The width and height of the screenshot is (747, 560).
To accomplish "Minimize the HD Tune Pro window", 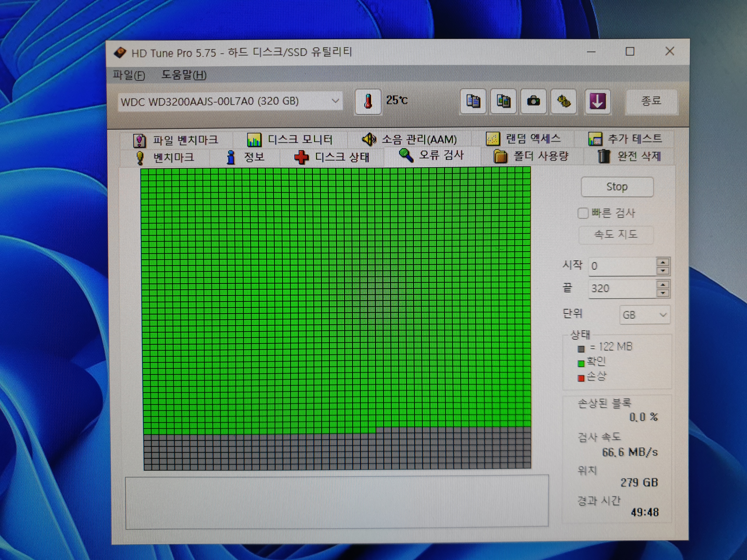I will click(x=591, y=52).
